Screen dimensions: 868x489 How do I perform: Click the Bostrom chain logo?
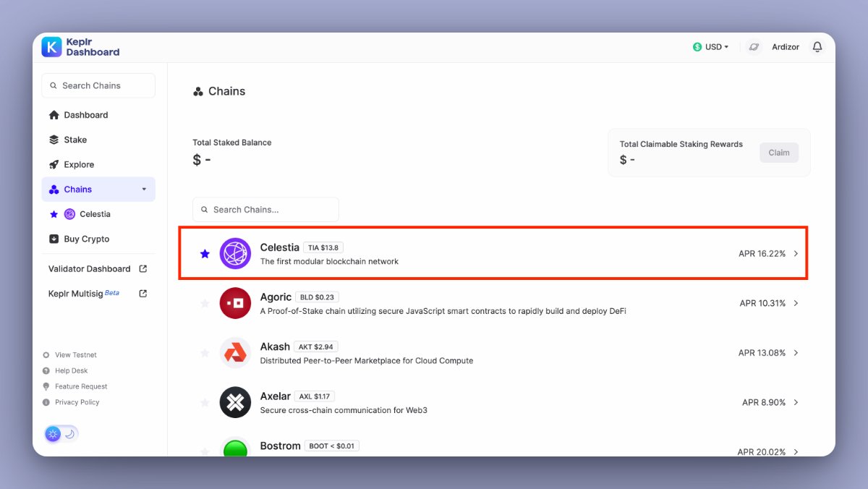pos(235,447)
